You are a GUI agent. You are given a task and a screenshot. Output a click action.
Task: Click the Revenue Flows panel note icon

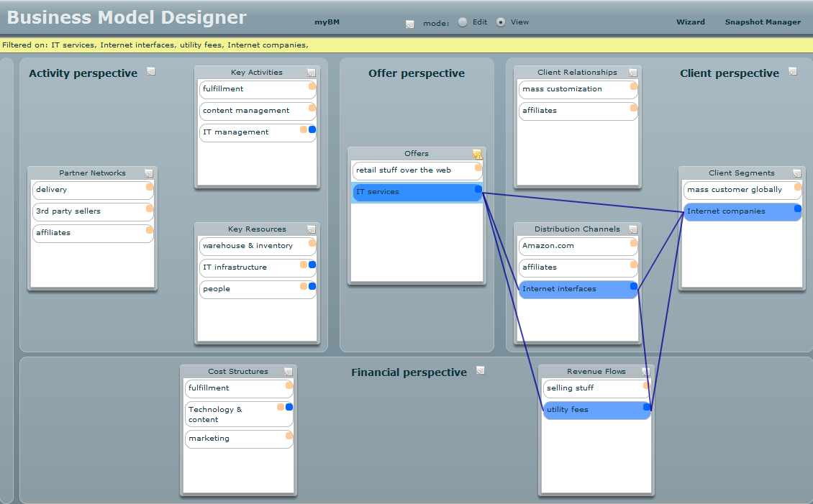tap(646, 372)
